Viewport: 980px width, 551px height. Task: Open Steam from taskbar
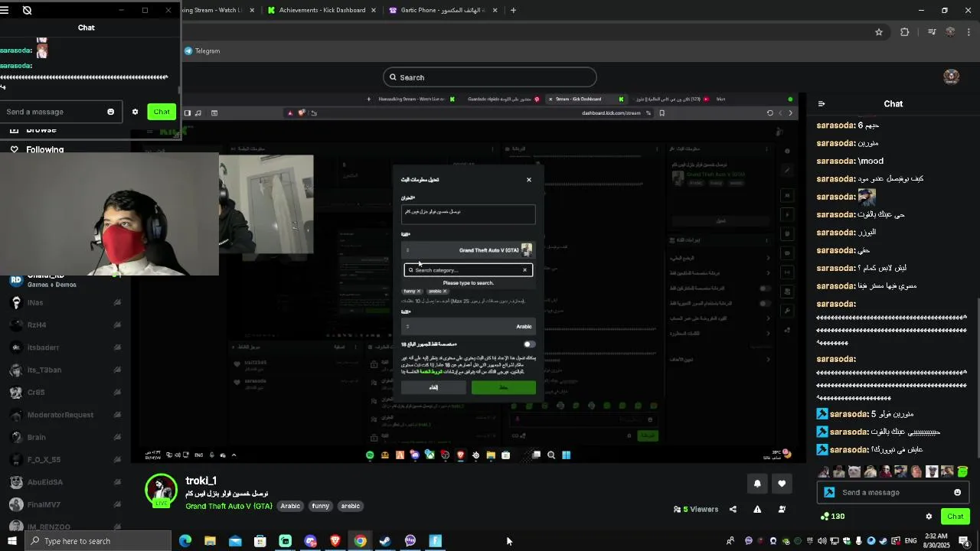tap(385, 541)
